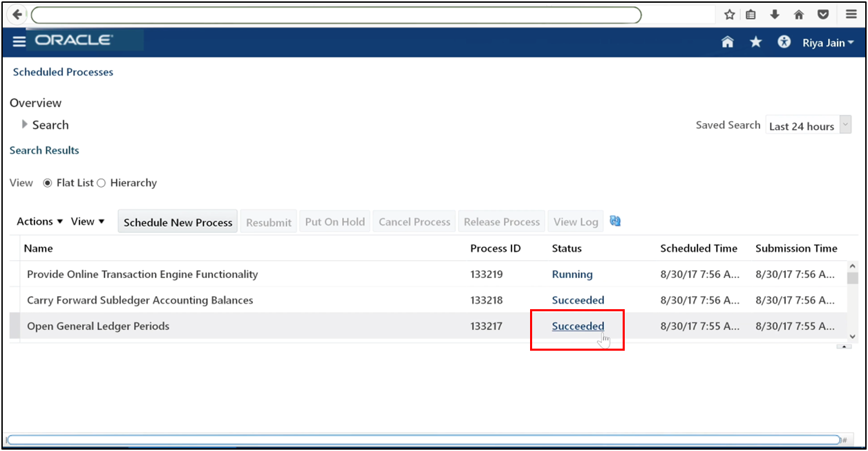The image size is (868, 451).
Task: Open the View menu
Action: click(87, 221)
